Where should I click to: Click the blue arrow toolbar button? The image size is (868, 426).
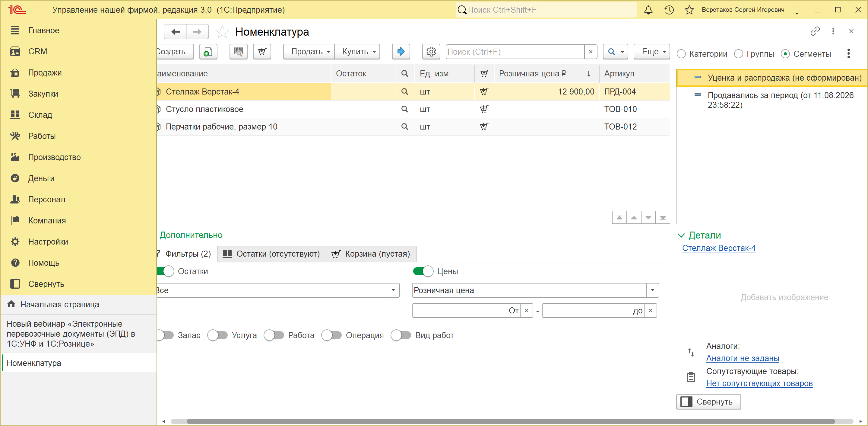click(401, 52)
